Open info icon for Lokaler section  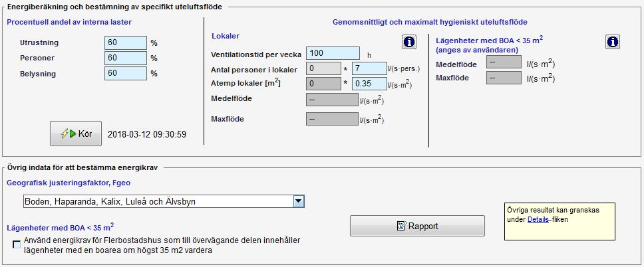408,42
